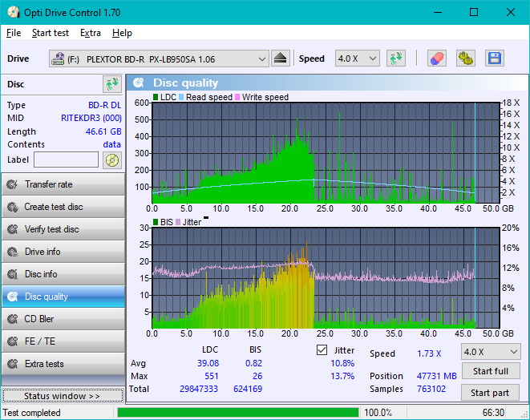Click the Position value 47731 MB

[437, 376]
